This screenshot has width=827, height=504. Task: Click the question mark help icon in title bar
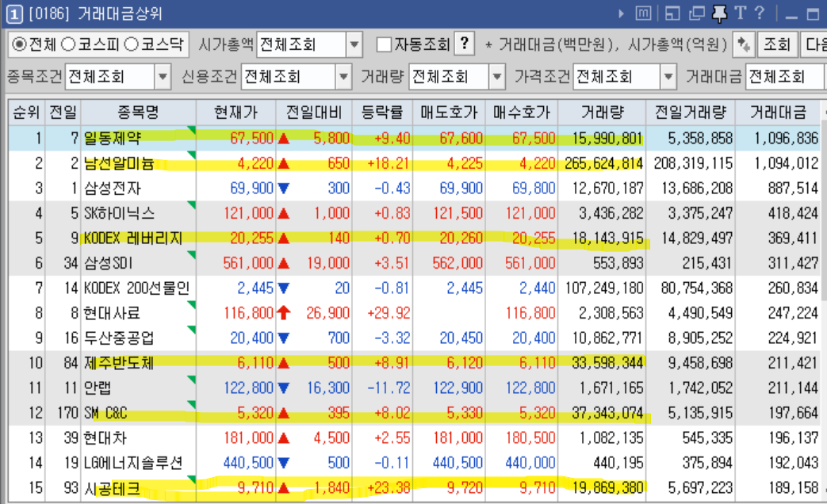click(760, 13)
